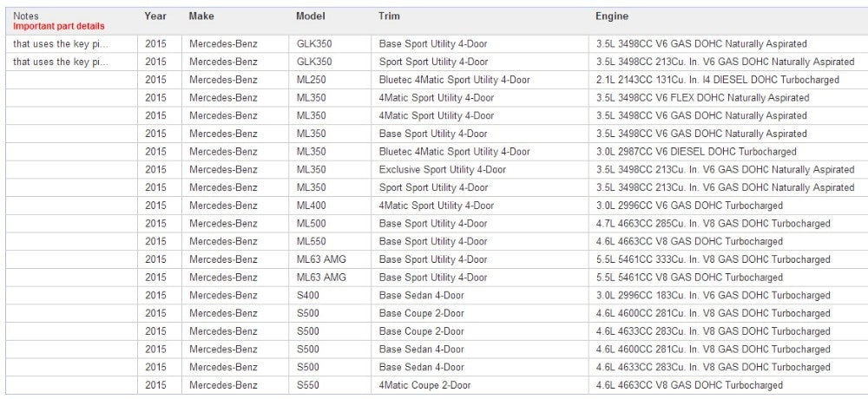The height and width of the screenshot is (399, 868).
Task: Click the S550 model cell
Action: click(308, 385)
